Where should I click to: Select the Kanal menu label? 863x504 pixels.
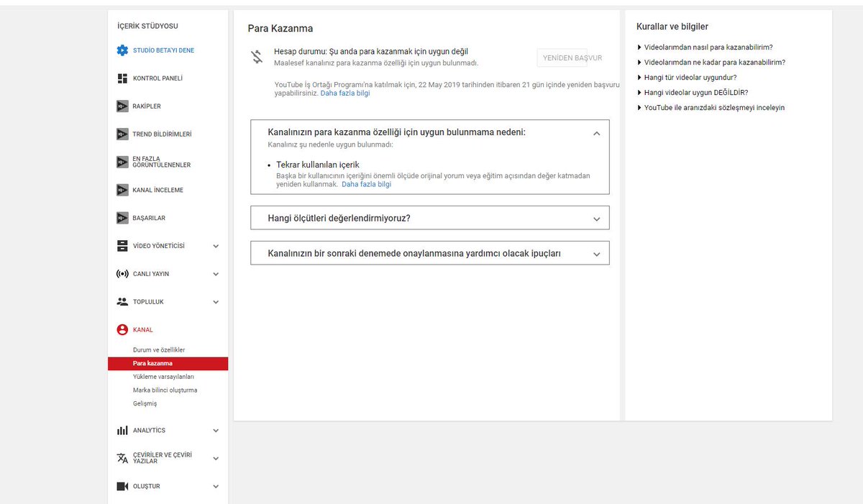[x=143, y=330]
